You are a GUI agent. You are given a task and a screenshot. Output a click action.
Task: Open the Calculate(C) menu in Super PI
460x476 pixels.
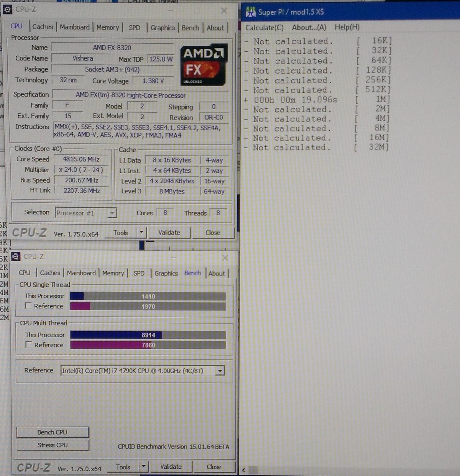[x=264, y=28]
